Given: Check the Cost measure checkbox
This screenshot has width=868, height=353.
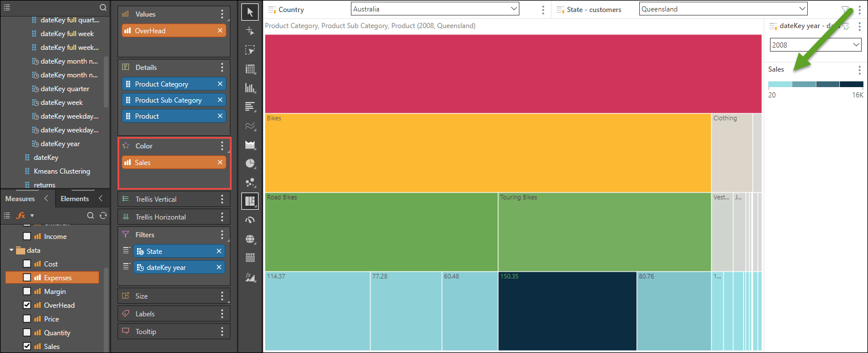Looking at the screenshot, I should (x=27, y=264).
